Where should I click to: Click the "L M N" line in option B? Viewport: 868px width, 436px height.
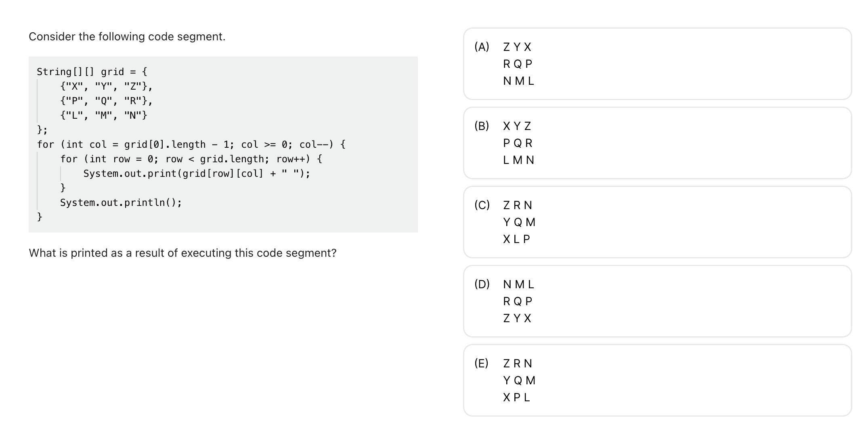pos(519,160)
